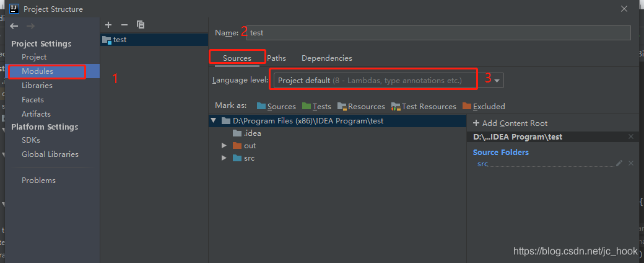Click the back navigation arrow
Image resolution: width=644 pixels, height=263 pixels.
click(14, 26)
